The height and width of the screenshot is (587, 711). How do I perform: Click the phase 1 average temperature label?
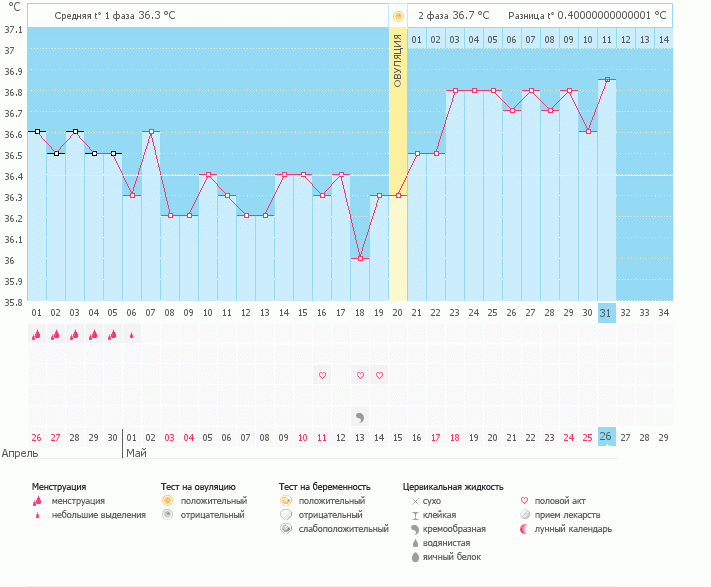tap(121, 16)
